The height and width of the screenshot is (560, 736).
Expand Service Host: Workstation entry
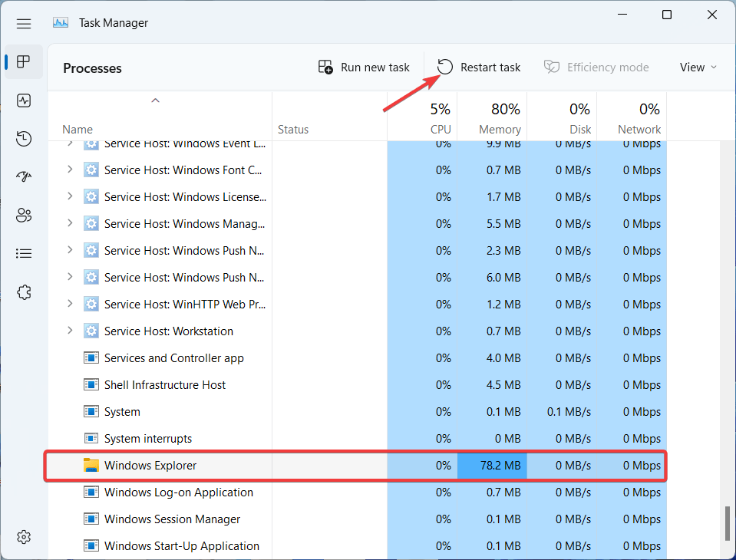[69, 331]
